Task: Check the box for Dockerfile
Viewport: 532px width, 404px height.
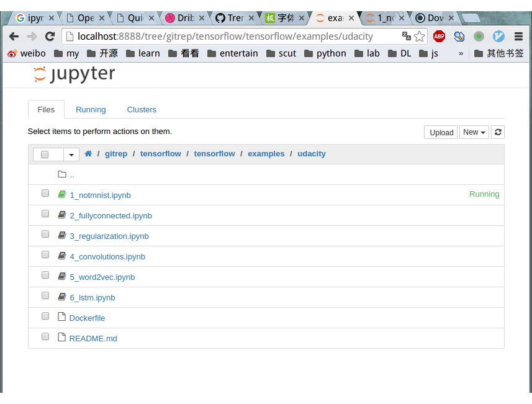Action: pyautogui.click(x=45, y=316)
